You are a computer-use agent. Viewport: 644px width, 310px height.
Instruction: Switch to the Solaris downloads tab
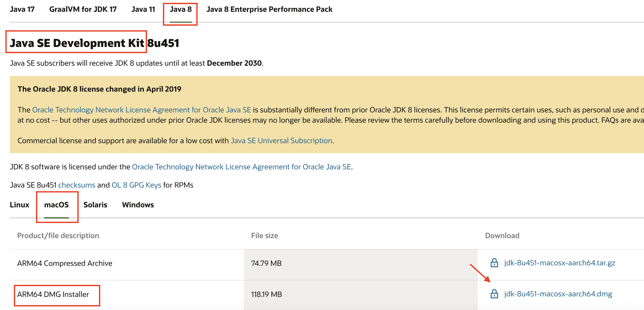pyautogui.click(x=95, y=205)
